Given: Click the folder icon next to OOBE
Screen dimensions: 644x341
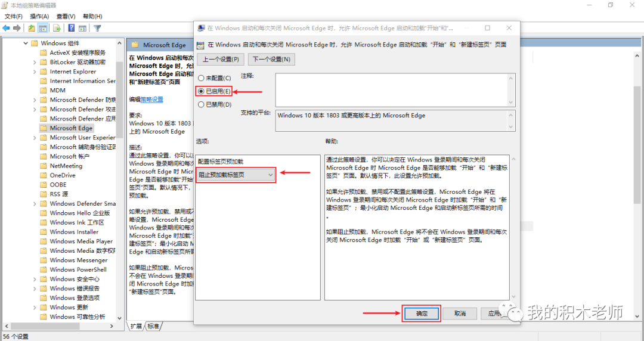Looking at the screenshot, I should pyautogui.click(x=43, y=185).
